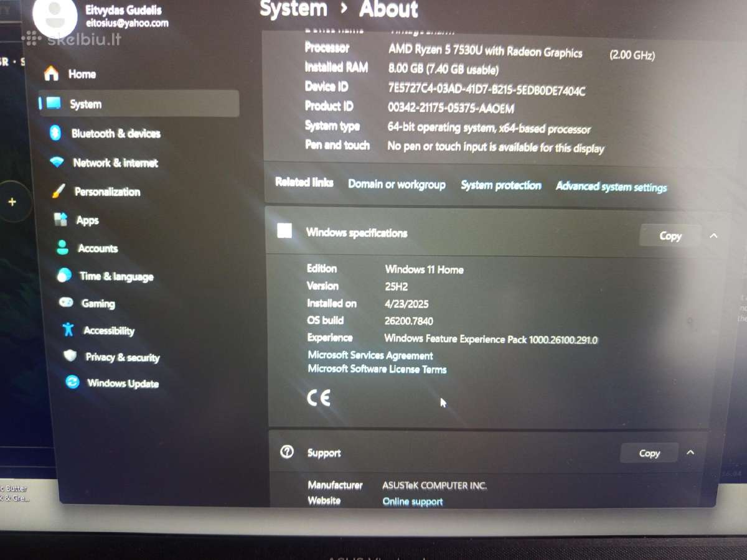Open Windows Update in the sidebar

pyautogui.click(x=123, y=383)
